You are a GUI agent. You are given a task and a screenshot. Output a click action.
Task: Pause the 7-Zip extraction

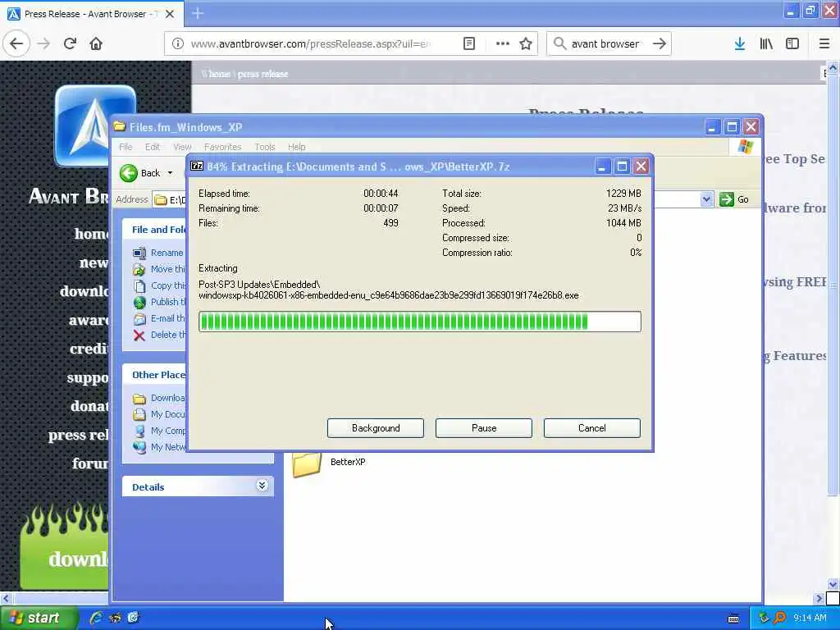click(484, 428)
